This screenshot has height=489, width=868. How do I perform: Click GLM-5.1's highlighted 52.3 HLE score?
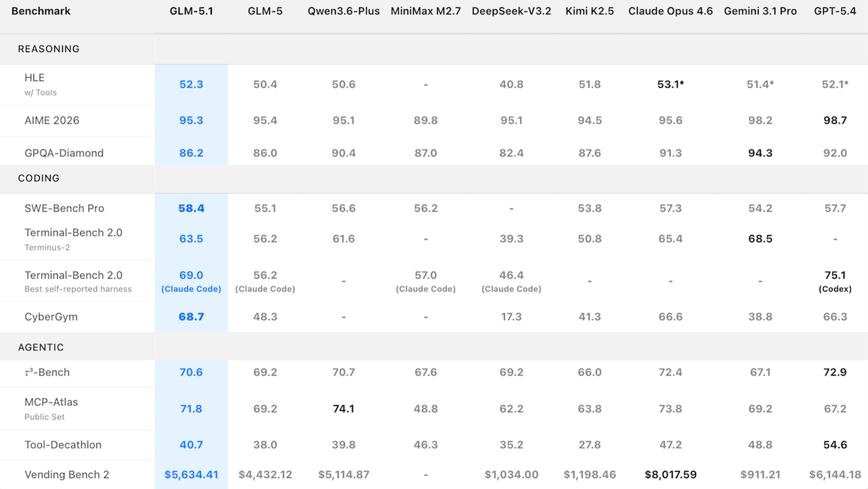tap(190, 84)
